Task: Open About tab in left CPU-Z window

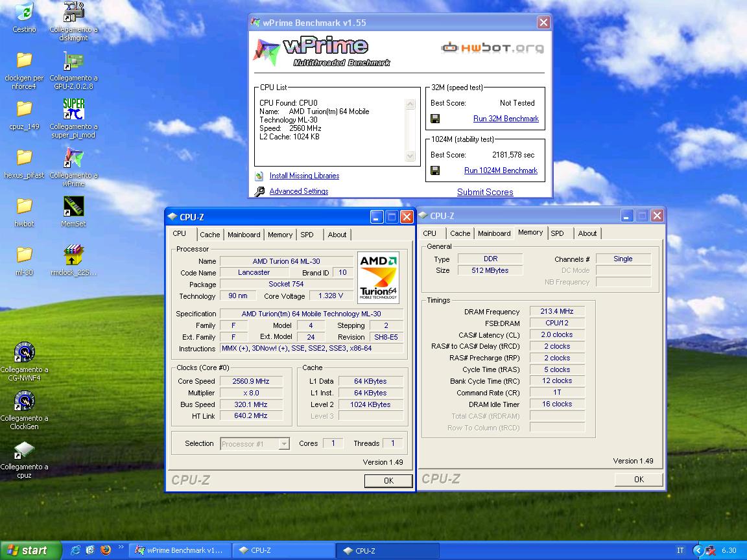Action: [337, 235]
